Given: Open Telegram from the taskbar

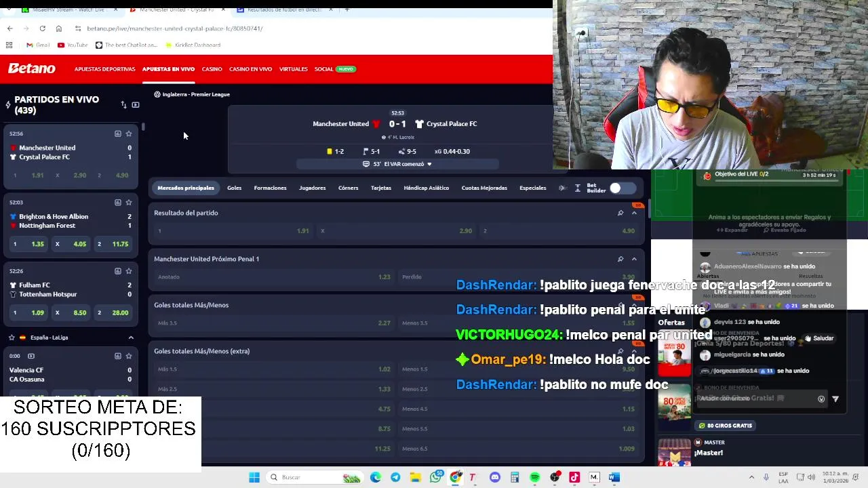Looking at the screenshot, I should [x=395, y=477].
